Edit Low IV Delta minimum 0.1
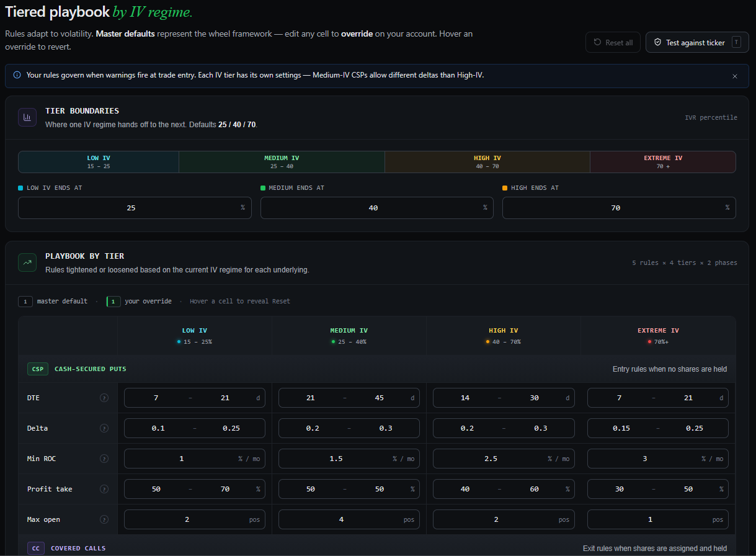This screenshot has height=556, width=756. point(158,428)
